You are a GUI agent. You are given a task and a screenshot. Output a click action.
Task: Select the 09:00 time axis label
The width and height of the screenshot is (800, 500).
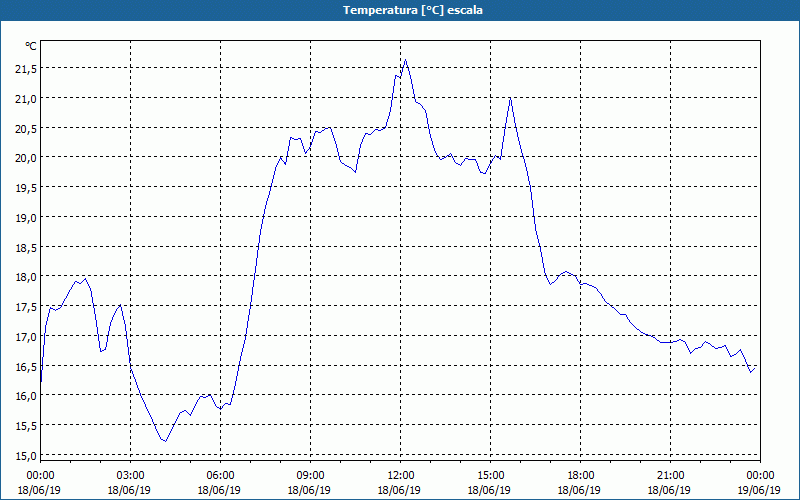point(310,476)
